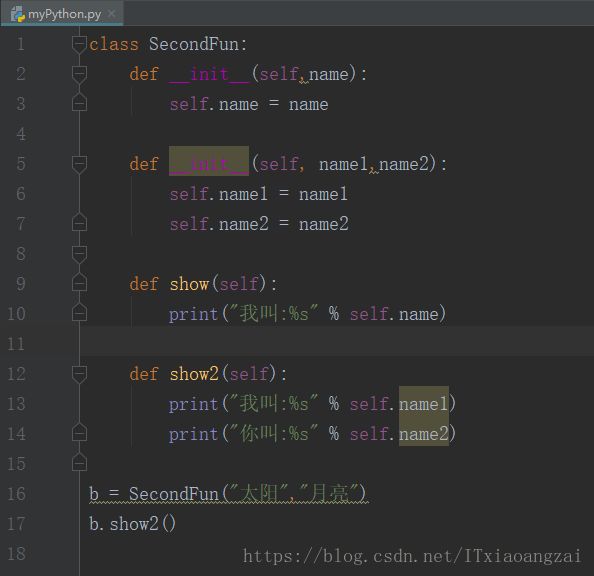The width and height of the screenshot is (594, 576).
Task: Click fold end marker on line 15
Action: point(80,462)
